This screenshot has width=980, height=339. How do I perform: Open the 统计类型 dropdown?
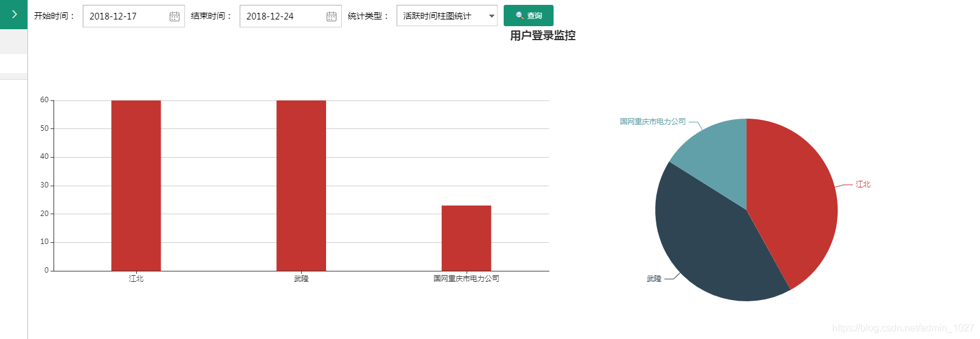447,16
